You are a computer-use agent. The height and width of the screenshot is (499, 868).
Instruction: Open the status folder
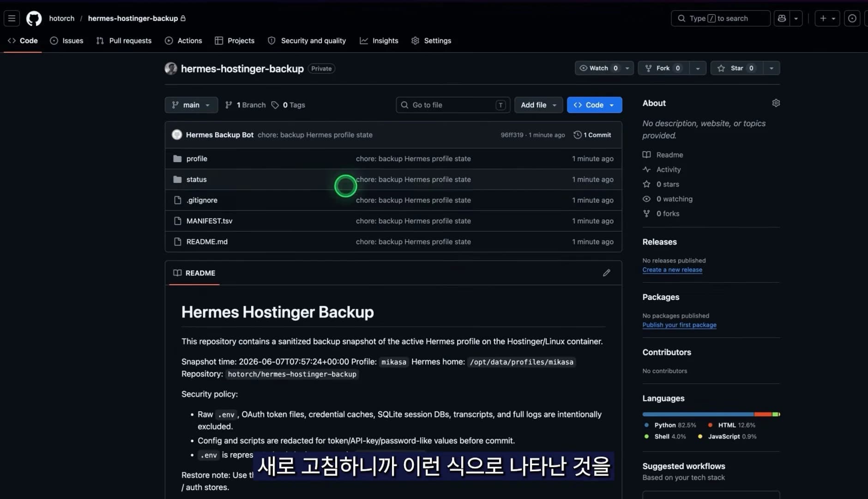point(197,179)
